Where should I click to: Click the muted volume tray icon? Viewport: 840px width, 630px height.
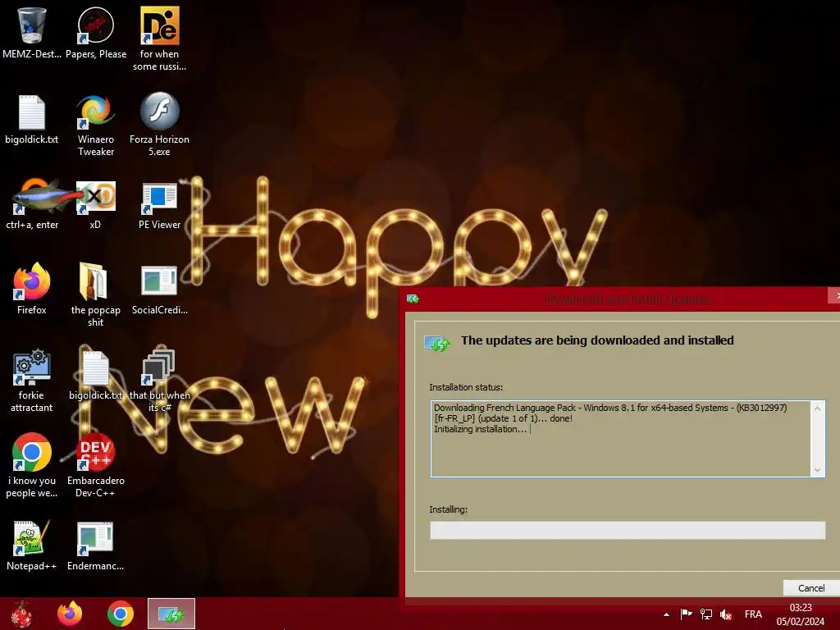click(x=726, y=614)
